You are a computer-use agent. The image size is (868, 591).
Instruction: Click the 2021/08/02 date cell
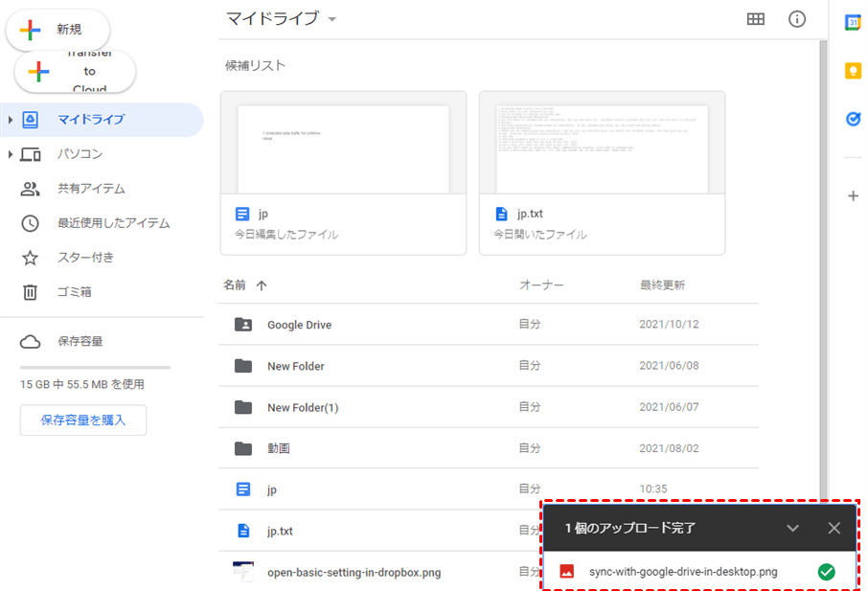tap(669, 448)
